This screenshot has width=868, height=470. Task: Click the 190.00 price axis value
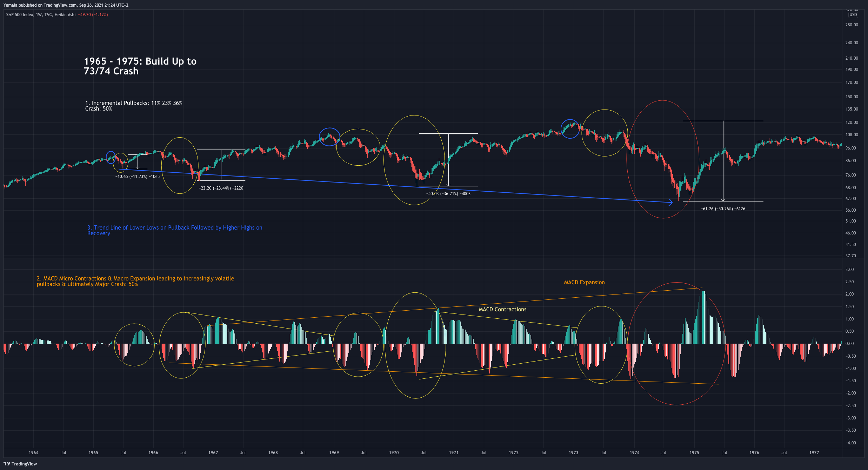pos(852,69)
